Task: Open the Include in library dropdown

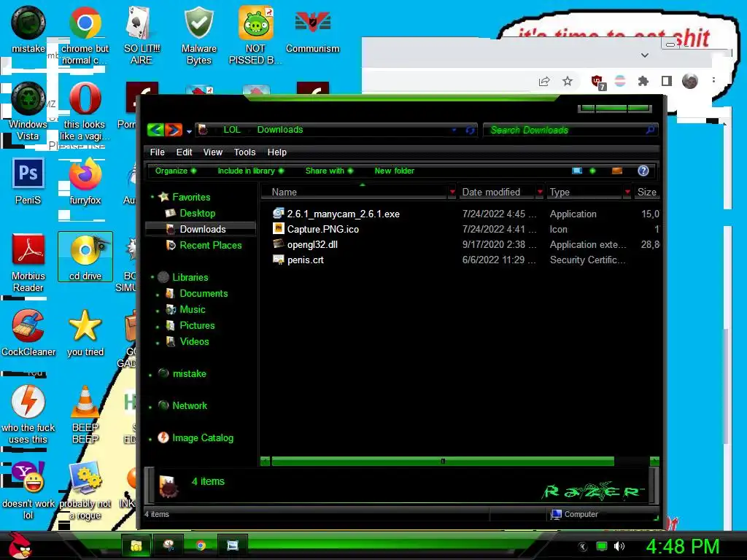Action: [x=251, y=171]
